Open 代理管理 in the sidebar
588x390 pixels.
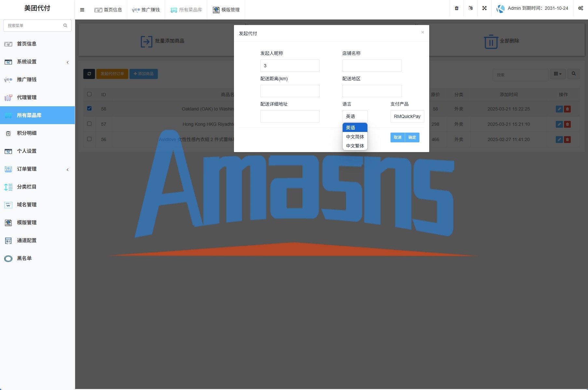(37, 97)
